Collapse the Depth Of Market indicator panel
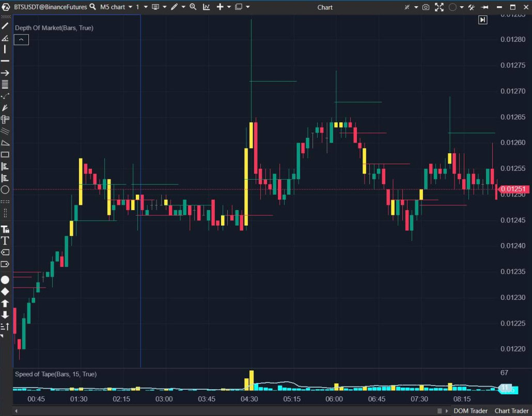Screen dimensions: 532x416 click(x=21, y=39)
